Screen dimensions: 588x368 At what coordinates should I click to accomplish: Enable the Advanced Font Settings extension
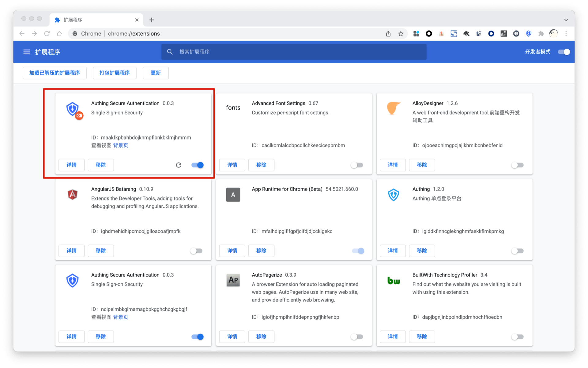point(357,165)
